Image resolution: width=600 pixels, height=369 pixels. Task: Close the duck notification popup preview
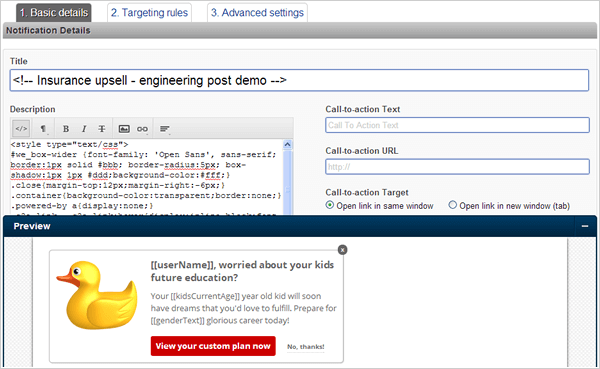342,250
